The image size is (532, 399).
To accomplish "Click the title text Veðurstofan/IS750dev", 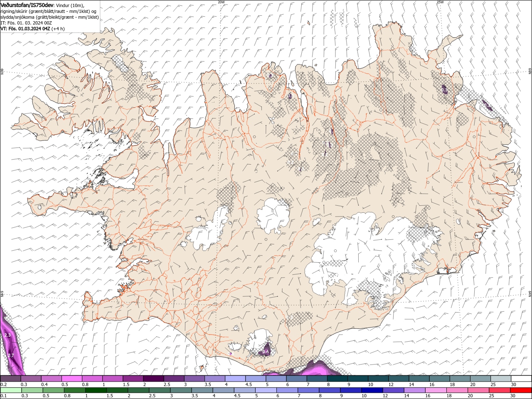I will tap(27, 5).
